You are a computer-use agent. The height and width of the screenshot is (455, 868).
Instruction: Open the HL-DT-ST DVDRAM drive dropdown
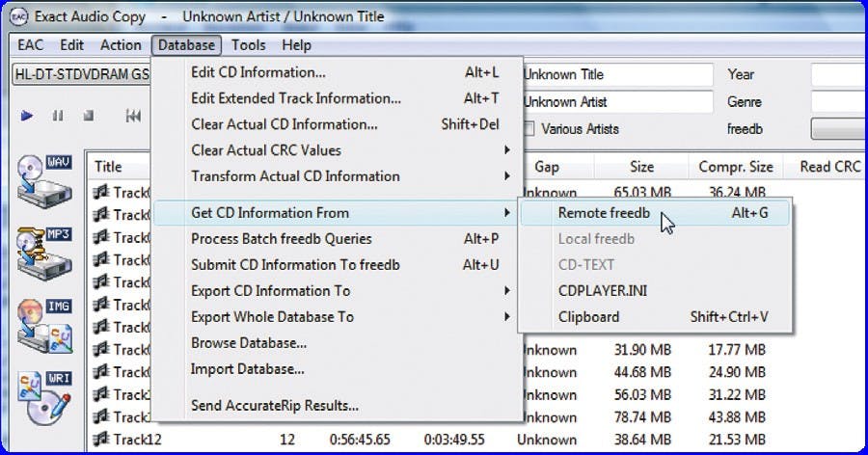(81, 74)
